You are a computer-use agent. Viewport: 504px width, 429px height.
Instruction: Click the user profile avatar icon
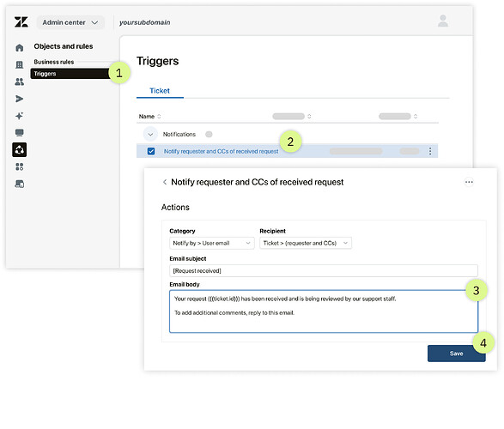point(443,21)
